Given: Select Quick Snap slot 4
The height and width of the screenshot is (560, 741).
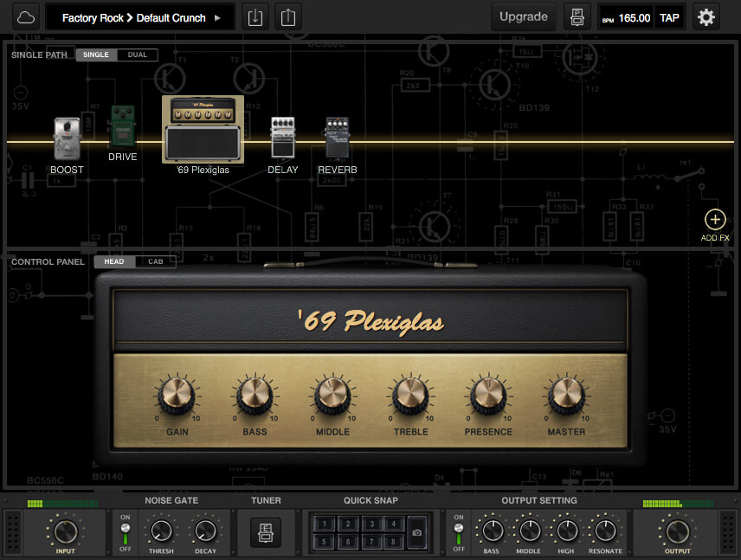Looking at the screenshot, I should coord(394,524).
